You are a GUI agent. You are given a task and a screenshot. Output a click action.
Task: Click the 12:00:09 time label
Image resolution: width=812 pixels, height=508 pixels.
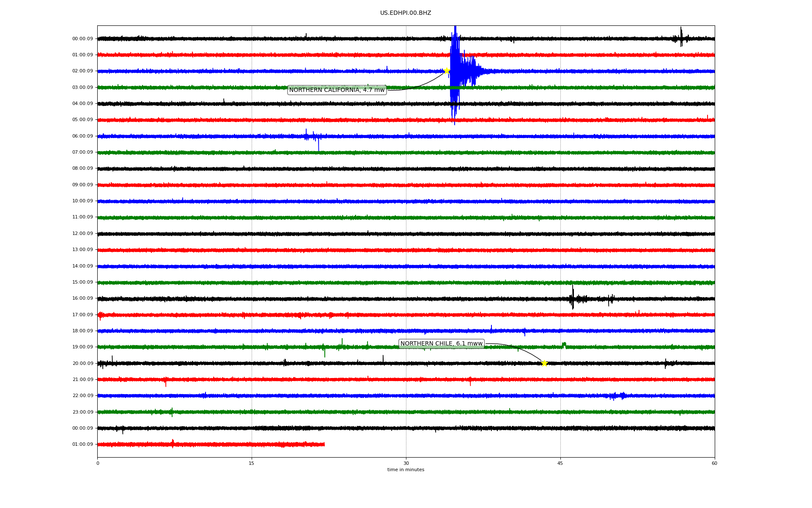point(82,234)
